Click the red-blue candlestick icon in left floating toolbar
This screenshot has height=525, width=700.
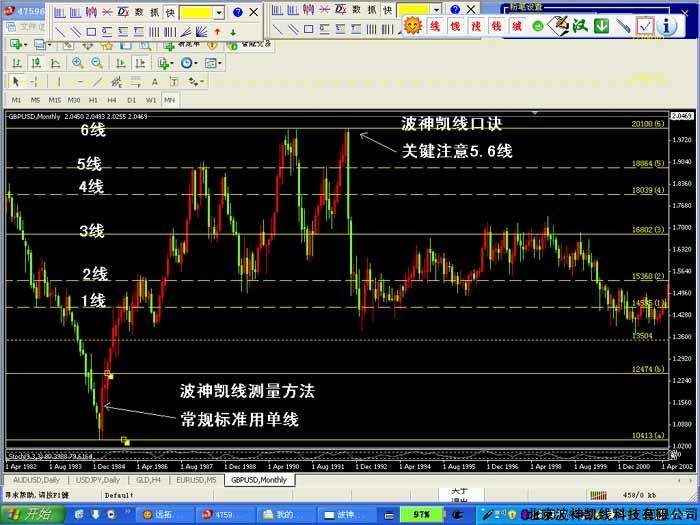coord(91,12)
